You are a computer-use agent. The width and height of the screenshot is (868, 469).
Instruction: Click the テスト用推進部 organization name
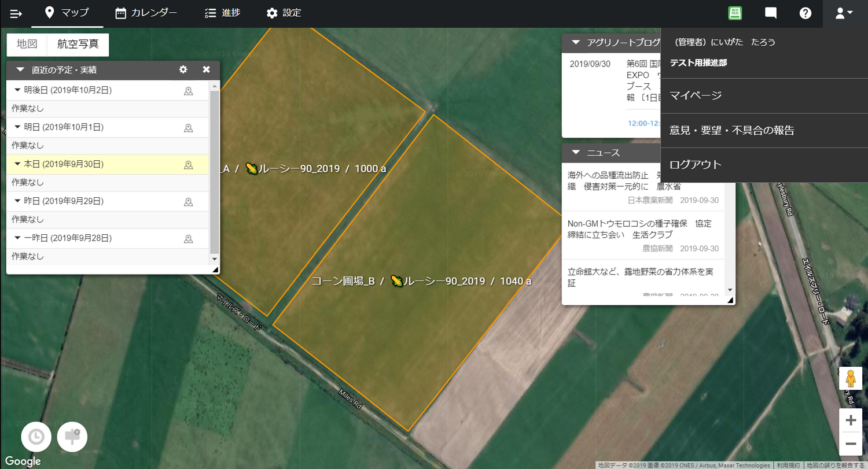point(698,63)
